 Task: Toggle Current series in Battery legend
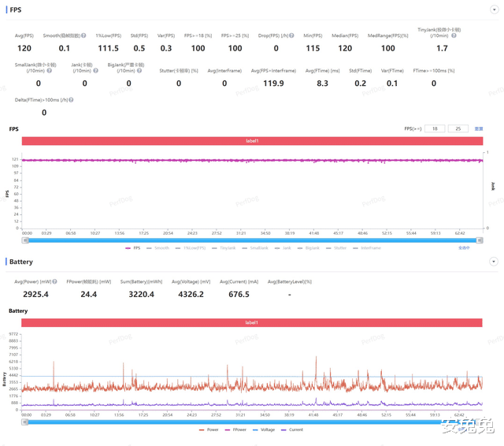[292, 429]
